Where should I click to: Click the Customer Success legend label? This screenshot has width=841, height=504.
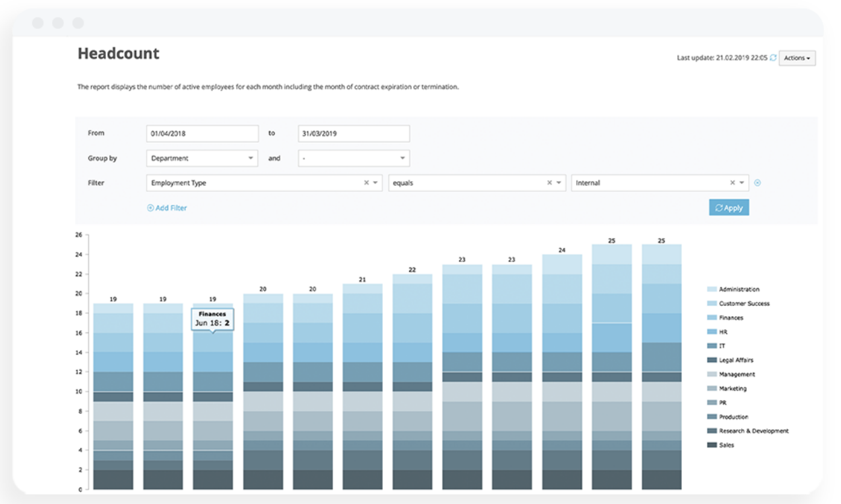coord(744,303)
